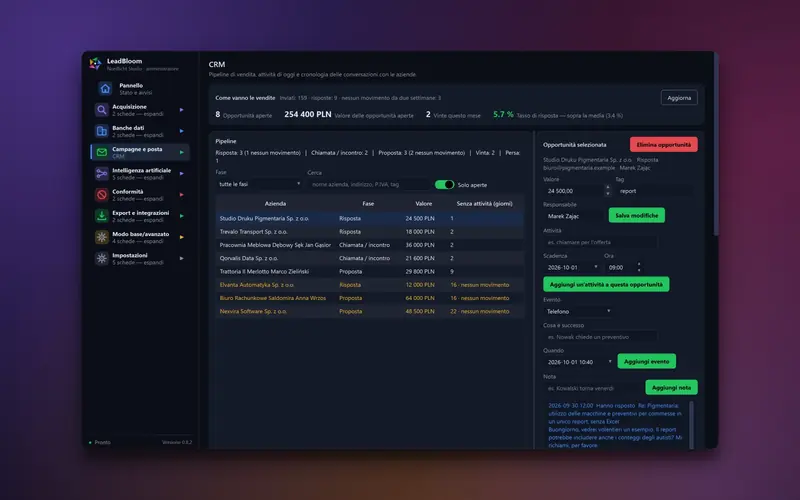The height and width of the screenshot is (500, 800).
Task: Expand the Conformità section arrow
Action: 182,194
